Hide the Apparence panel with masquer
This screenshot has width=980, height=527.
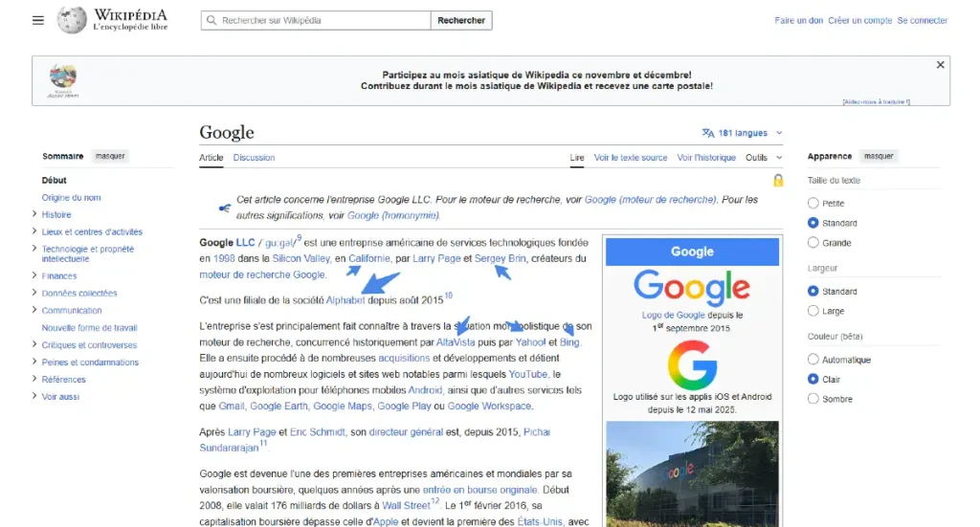(879, 156)
